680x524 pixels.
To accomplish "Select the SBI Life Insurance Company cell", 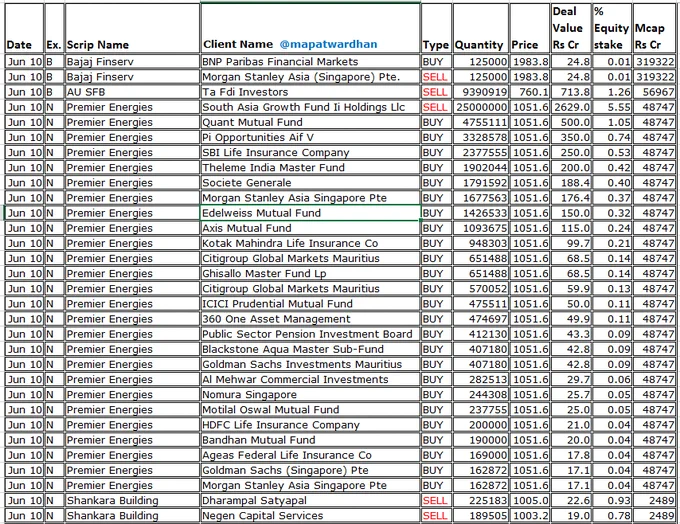I will click(x=311, y=153).
